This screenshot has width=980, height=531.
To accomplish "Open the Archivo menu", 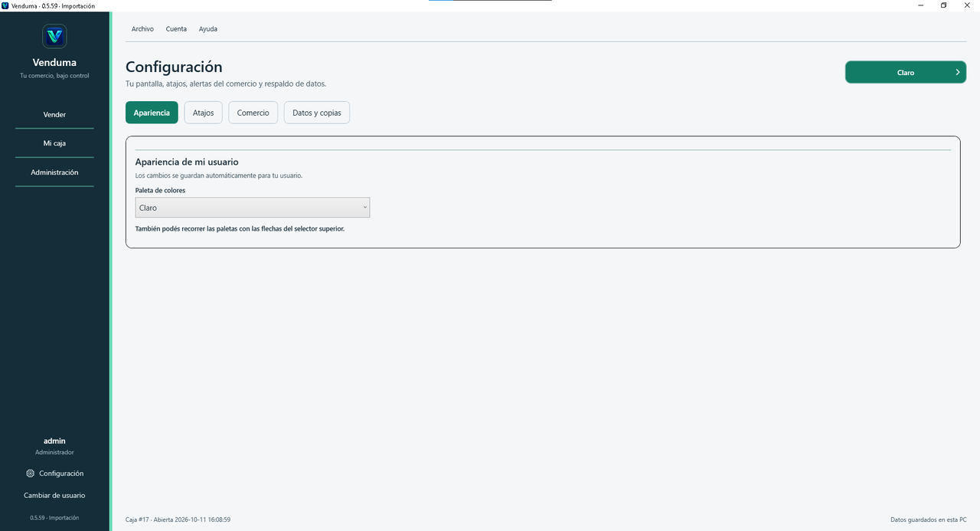I will click(142, 29).
